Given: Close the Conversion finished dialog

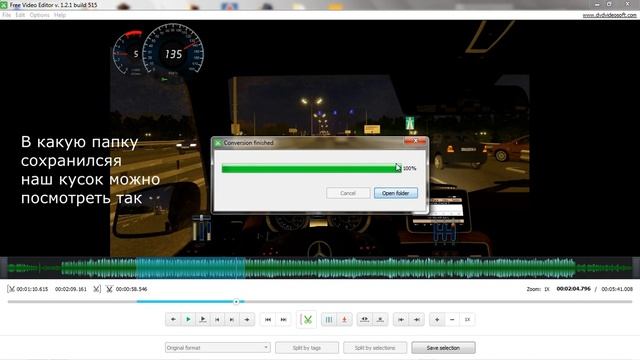Looking at the screenshot, I should tap(416, 141).
